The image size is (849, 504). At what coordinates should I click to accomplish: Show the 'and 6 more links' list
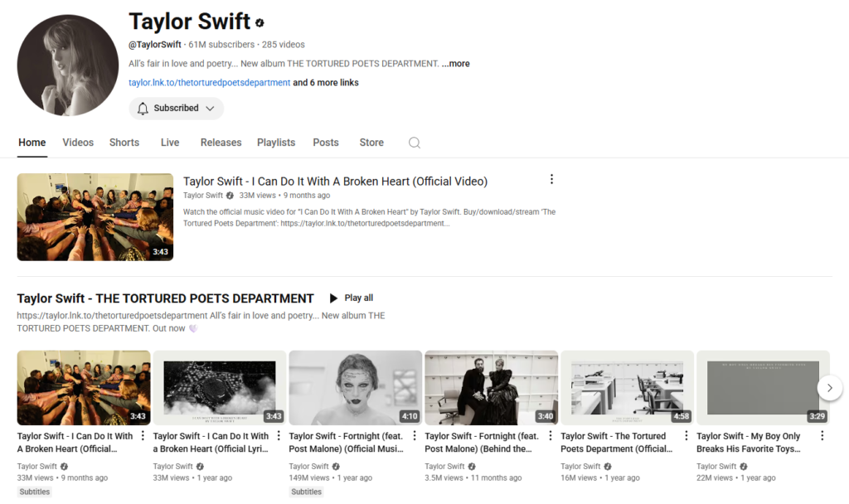click(326, 83)
